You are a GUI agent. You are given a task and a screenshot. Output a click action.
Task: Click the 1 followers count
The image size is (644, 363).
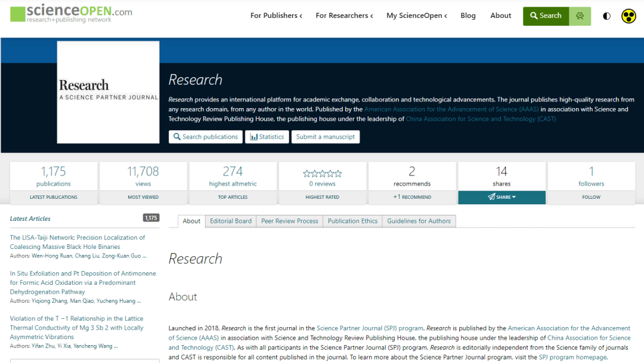(x=592, y=171)
